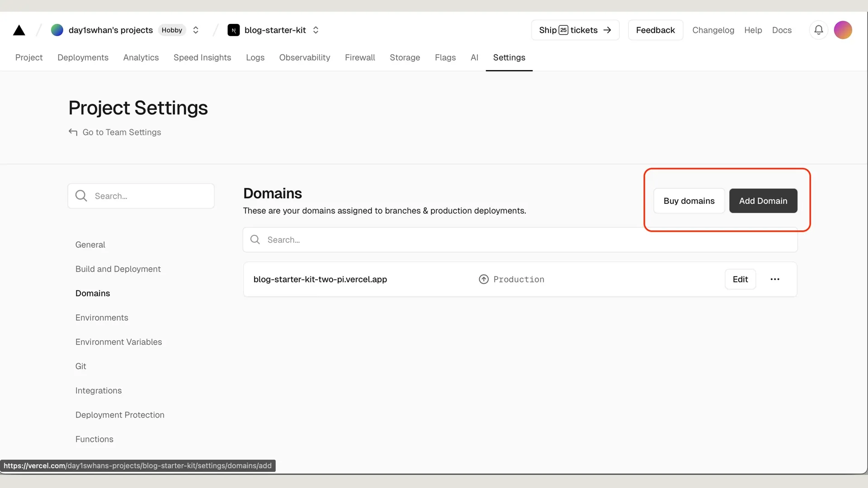Viewport: 868px width, 488px height.
Task: Open the team switcher chevrons
Action: click(x=196, y=30)
